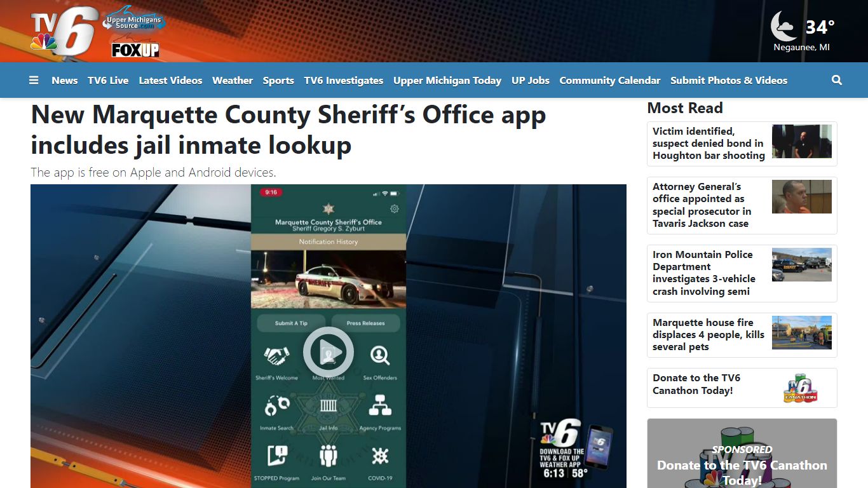
Task: Click the app is free subheading
Action: tap(153, 172)
